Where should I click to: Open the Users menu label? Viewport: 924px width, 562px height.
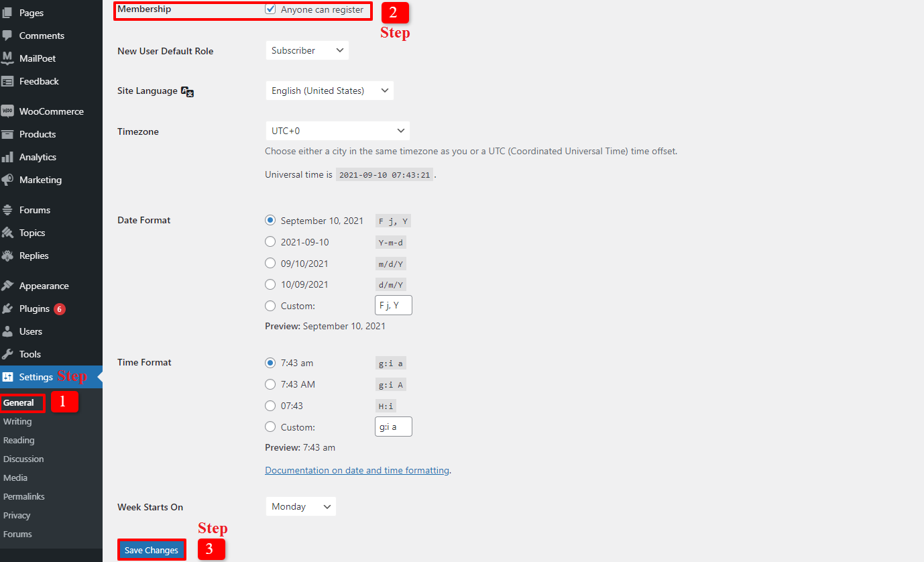[x=31, y=331]
